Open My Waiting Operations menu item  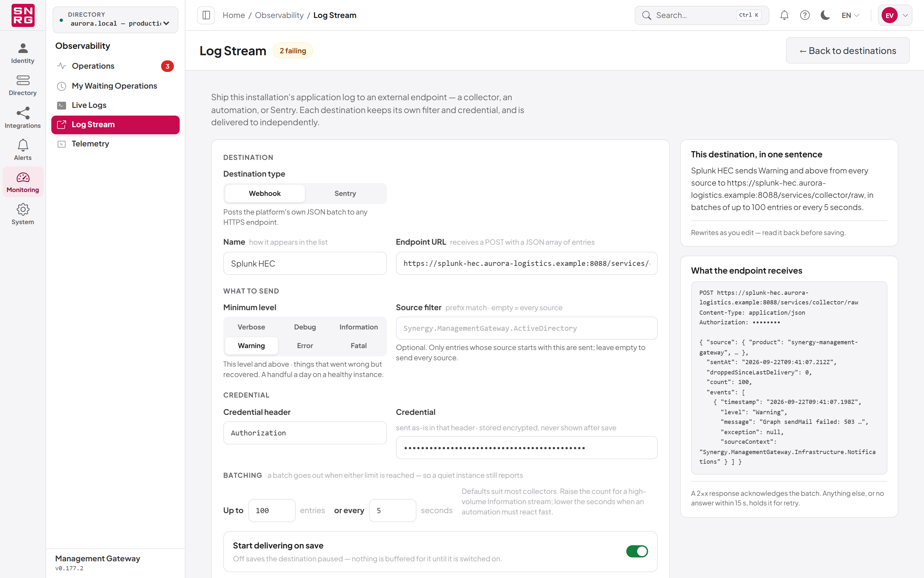pyautogui.click(x=115, y=86)
